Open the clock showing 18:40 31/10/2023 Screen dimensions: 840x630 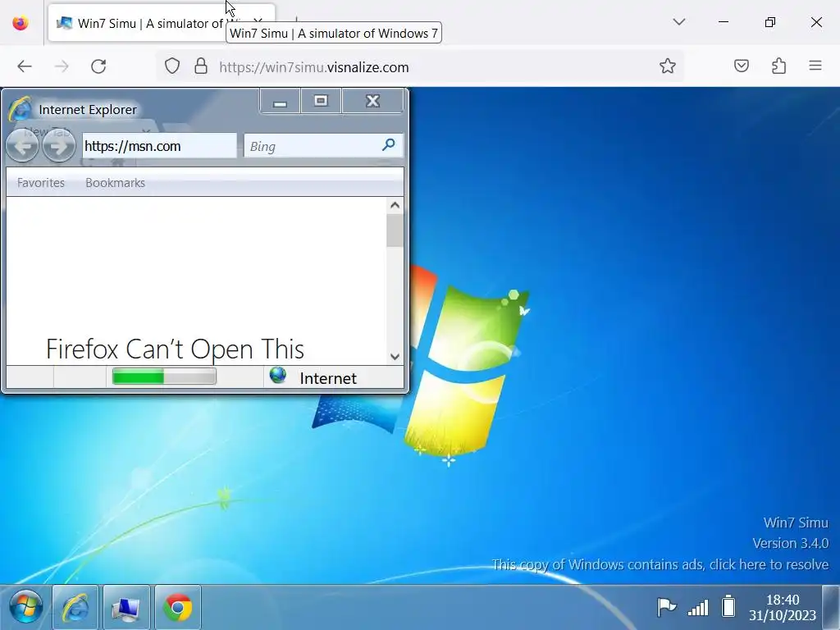click(x=782, y=607)
